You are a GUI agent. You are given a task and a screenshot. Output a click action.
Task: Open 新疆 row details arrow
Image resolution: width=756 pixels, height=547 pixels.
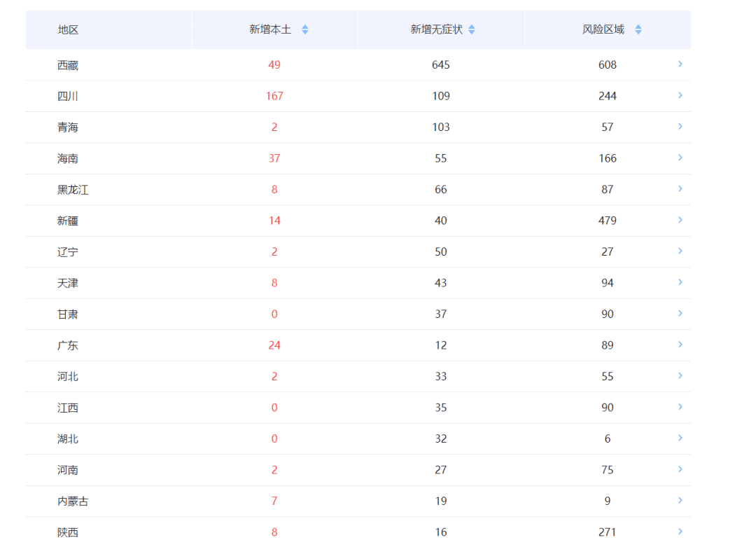pyautogui.click(x=680, y=220)
